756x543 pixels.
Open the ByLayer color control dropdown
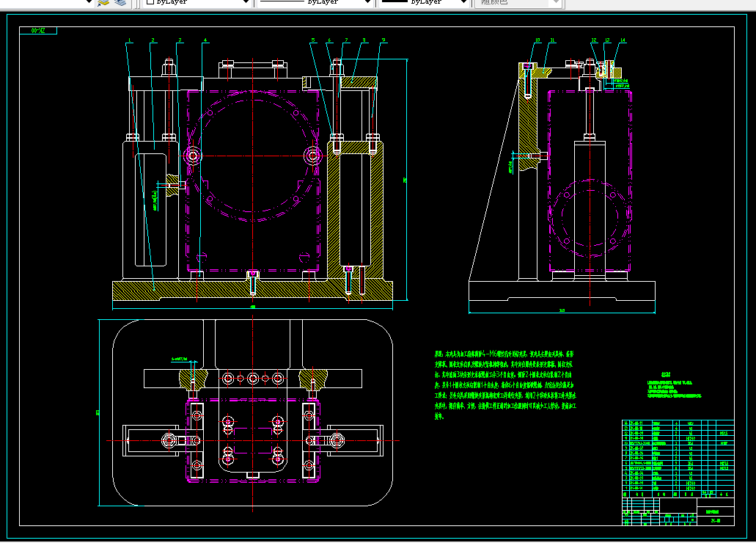click(197, 2)
